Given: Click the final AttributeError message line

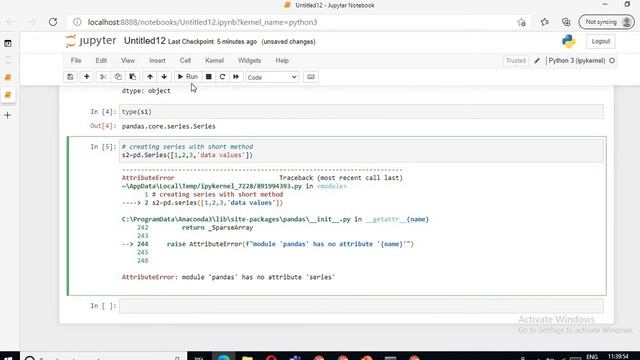Looking at the screenshot, I should (228, 277).
